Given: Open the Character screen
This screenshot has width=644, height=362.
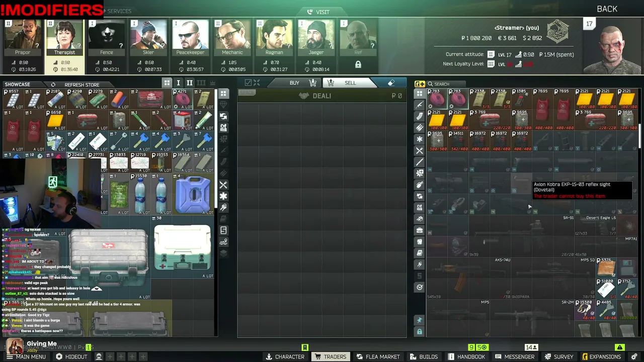Looking at the screenshot, I should [x=285, y=356].
